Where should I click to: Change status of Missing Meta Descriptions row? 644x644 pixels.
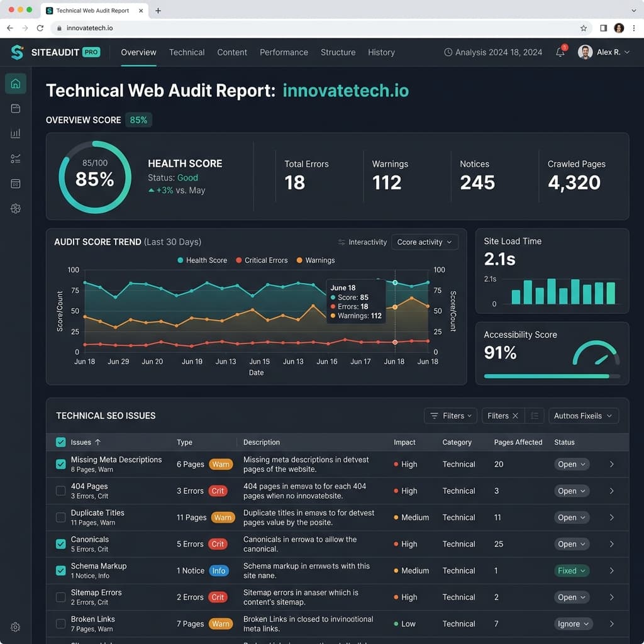click(x=572, y=464)
